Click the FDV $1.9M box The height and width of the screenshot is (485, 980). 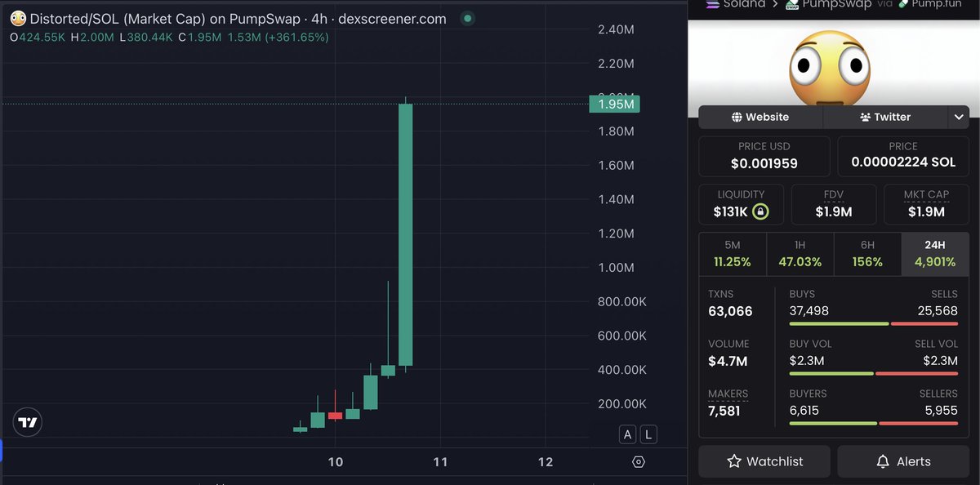tap(834, 204)
